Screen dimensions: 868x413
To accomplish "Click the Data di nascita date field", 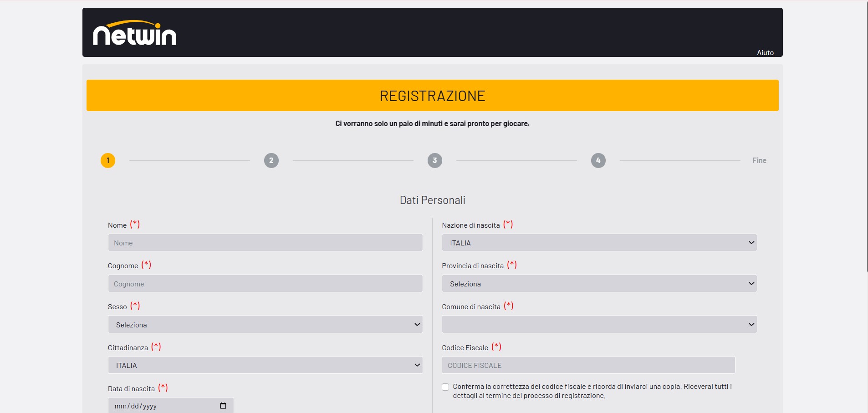I will pos(164,406).
